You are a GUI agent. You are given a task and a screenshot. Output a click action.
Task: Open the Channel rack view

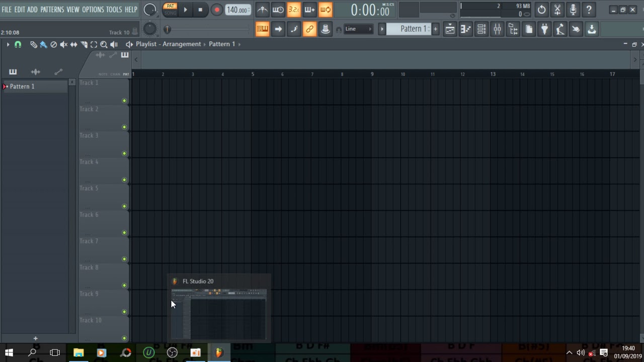[481, 29]
